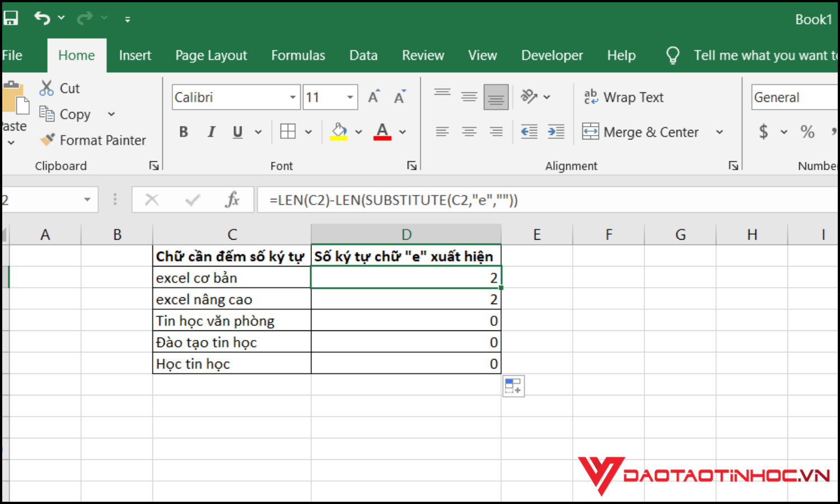The height and width of the screenshot is (504, 840).
Task: Toggle italic formatting
Action: (x=211, y=132)
